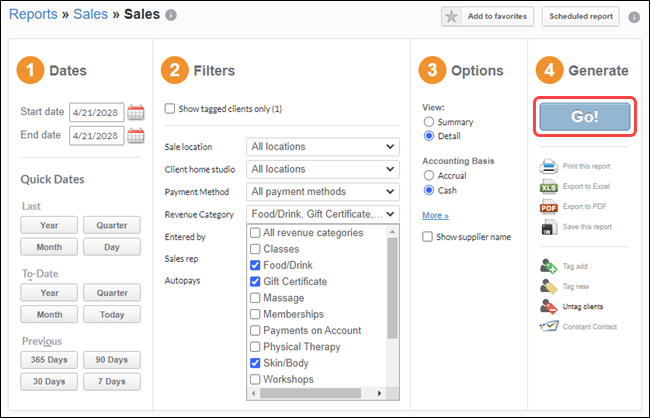Enable Show tagged clients only checkbox
Image resolution: width=650 pixels, height=418 pixels.
click(x=170, y=109)
